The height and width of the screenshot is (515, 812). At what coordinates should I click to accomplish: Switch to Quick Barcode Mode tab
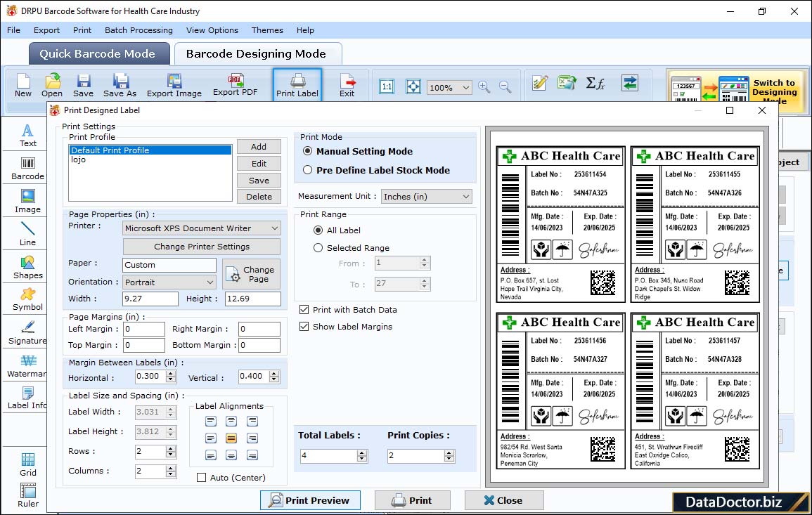(99, 54)
